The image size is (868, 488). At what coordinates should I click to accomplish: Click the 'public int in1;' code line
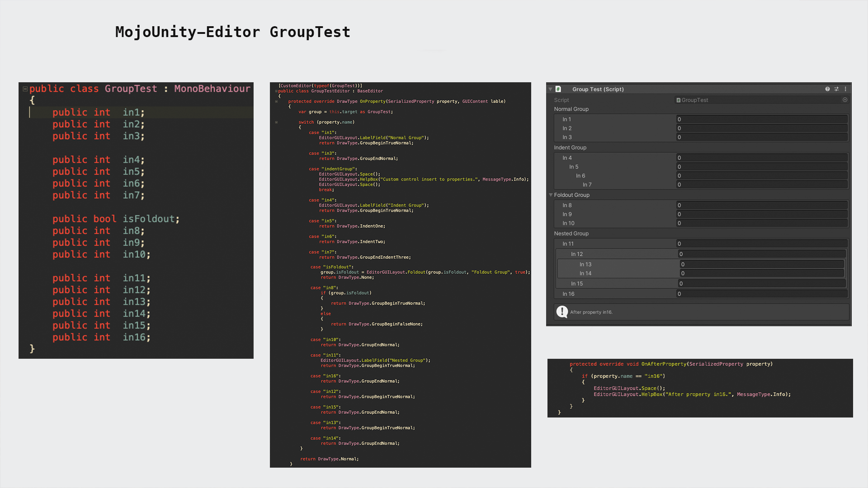[x=98, y=113]
